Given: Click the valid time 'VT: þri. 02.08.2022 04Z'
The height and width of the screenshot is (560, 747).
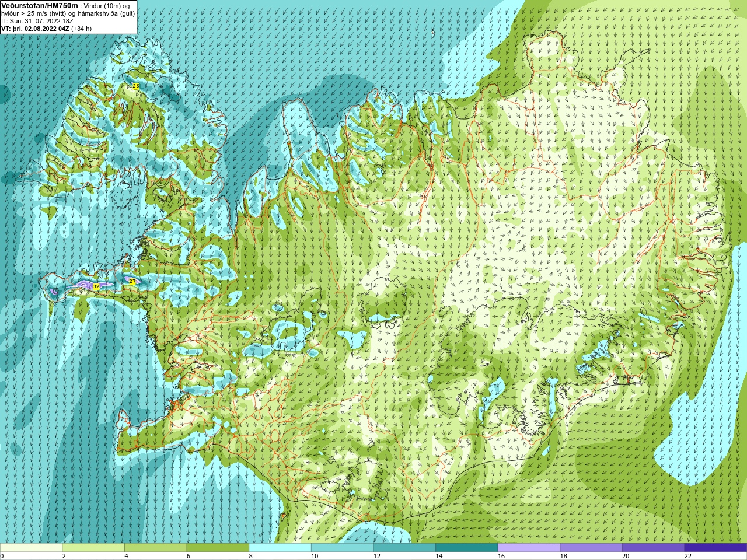Looking at the screenshot, I should click(35, 29).
